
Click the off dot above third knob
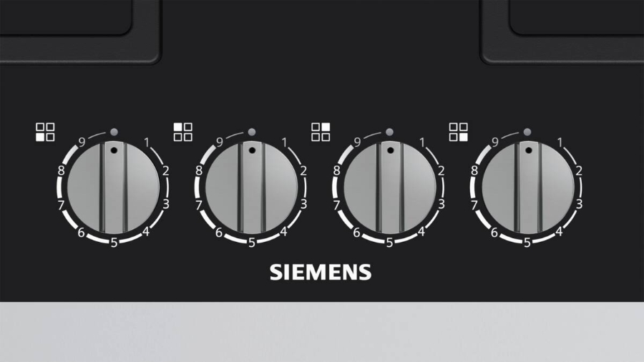[389, 132]
